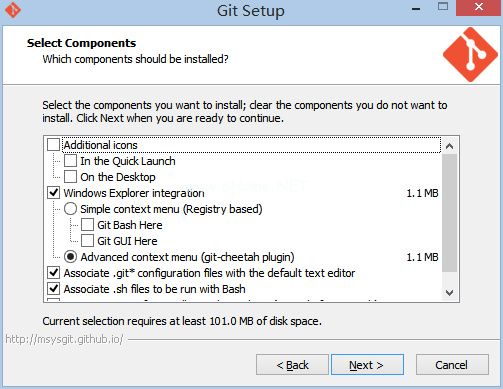Screen dimensions: 503x389
Task: Click the large Git logo in header
Action: click(470, 55)
